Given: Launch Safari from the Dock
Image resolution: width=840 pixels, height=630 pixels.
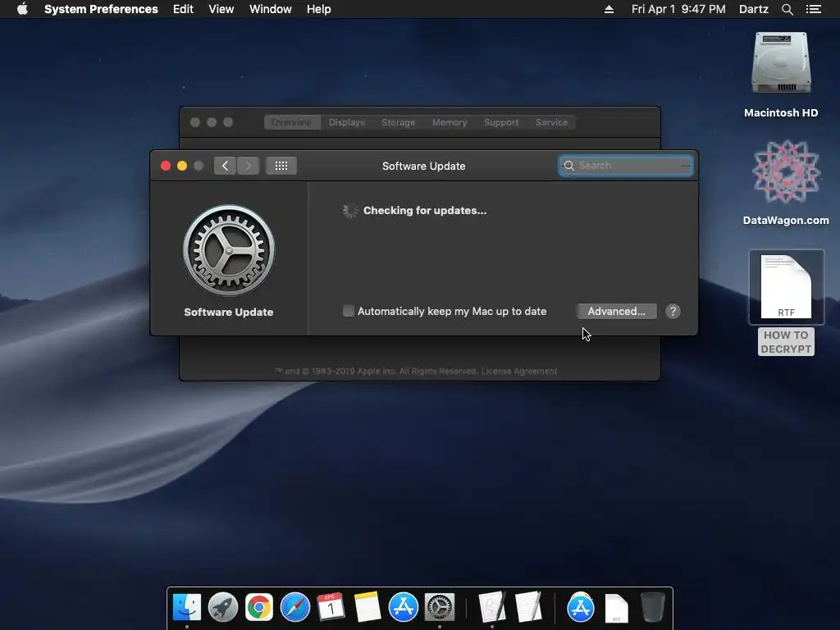Looking at the screenshot, I should [x=295, y=607].
